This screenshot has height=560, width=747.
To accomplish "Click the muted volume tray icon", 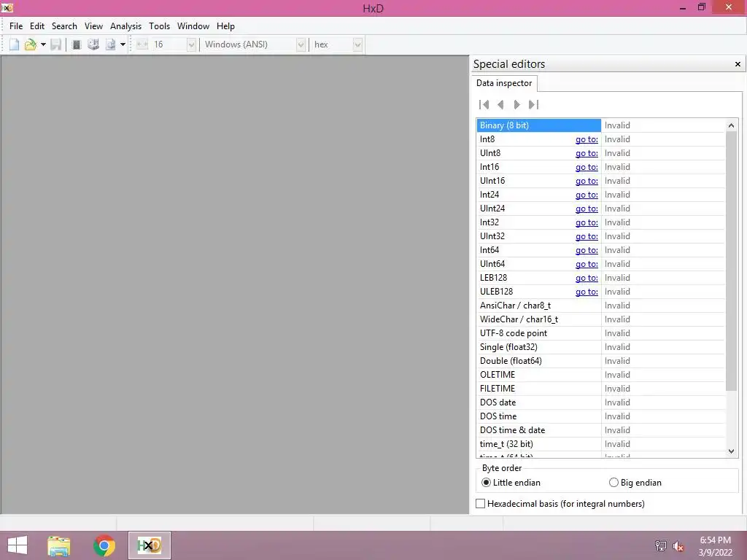I will (678, 545).
